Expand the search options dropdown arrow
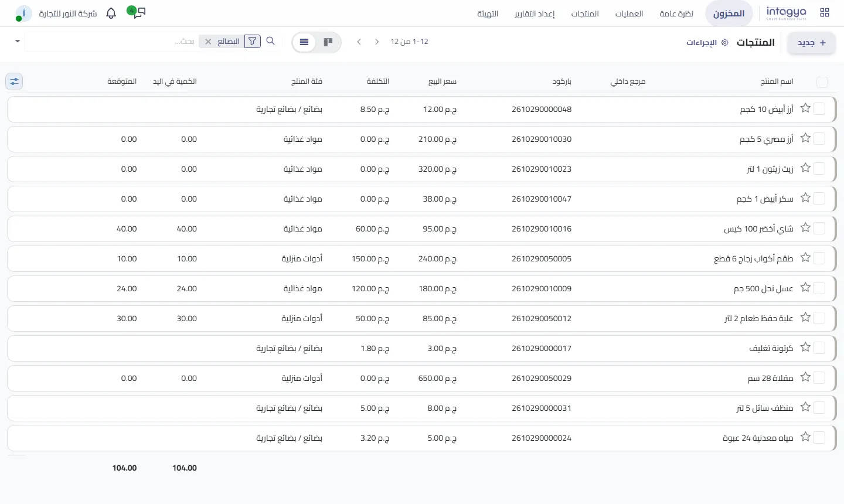Viewport: 844px width, 504px height. pyautogui.click(x=18, y=42)
